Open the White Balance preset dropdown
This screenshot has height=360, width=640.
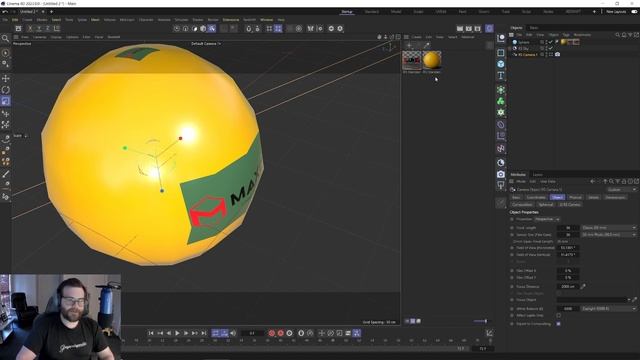coord(609,309)
